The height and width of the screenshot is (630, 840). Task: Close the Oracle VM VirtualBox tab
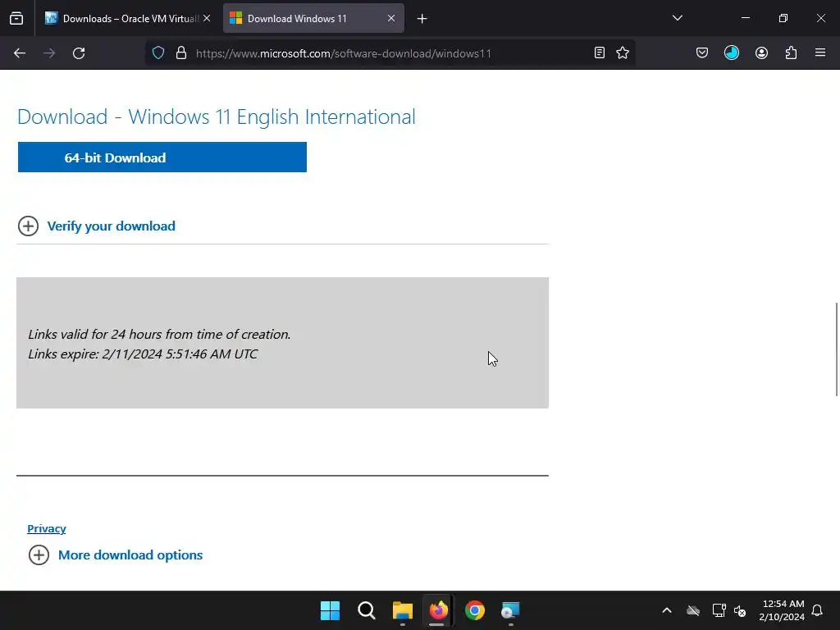207,19
